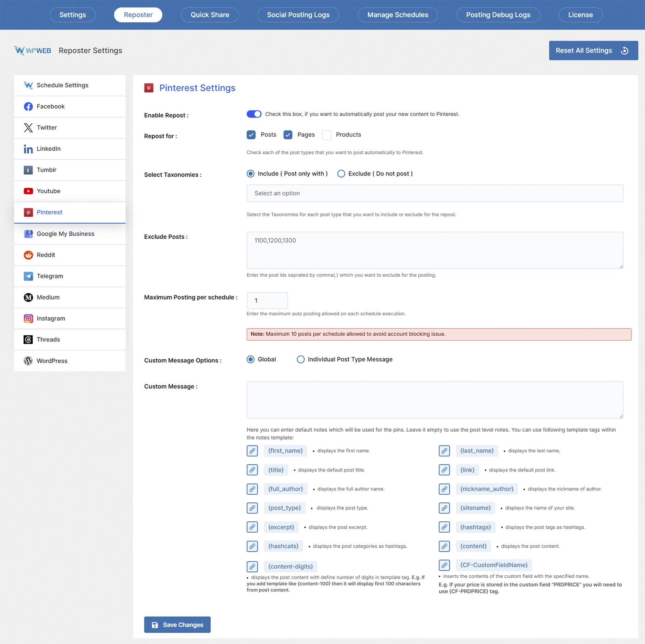Image resolution: width=645 pixels, height=644 pixels.
Task: Insert the {excerpt} template tag
Action: tap(281, 527)
